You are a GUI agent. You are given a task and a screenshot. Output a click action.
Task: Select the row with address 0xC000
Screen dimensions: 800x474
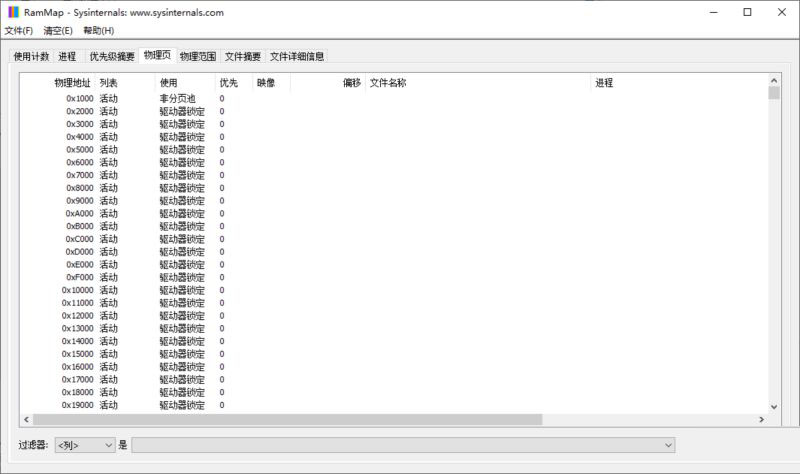(394, 239)
